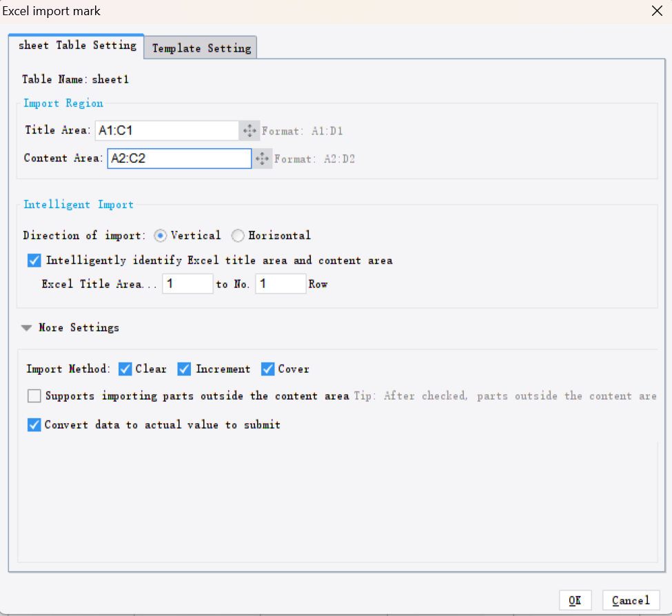Confirm settings with OK button
This screenshot has height=616, width=672.
pyautogui.click(x=575, y=599)
